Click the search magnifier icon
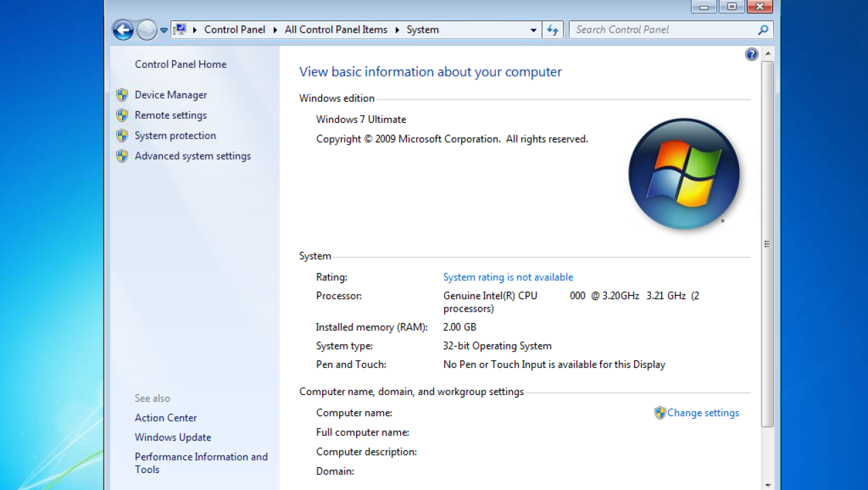The height and width of the screenshot is (490, 868). (x=764, y=30)
